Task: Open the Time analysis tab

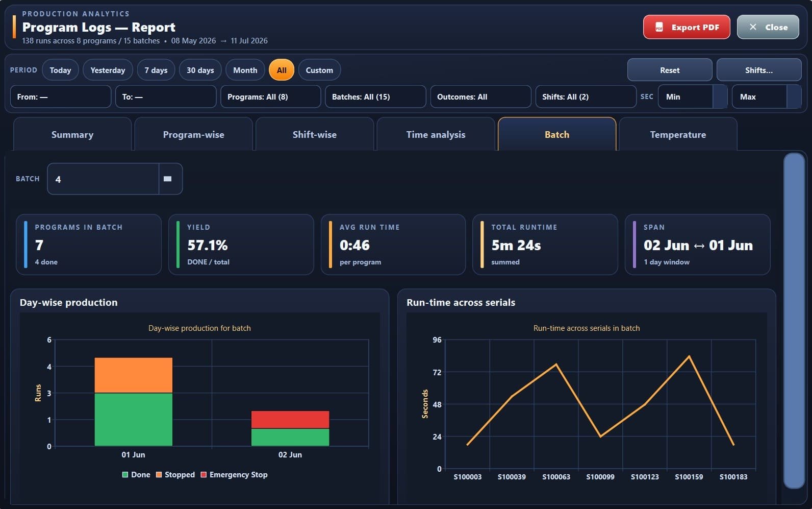Action: pos(436,135)
